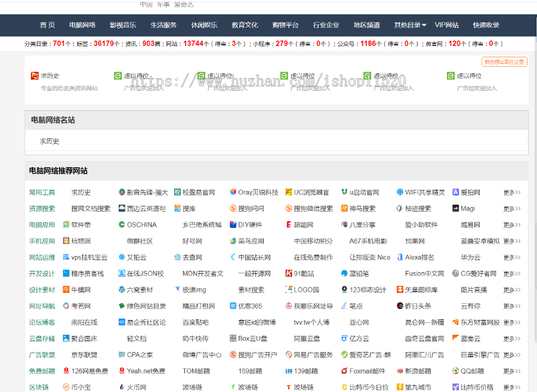The height and width of the screenshot is (392, 537).
Task: Click the 爱拍网 icon
Action: click(x=455, y=192)
